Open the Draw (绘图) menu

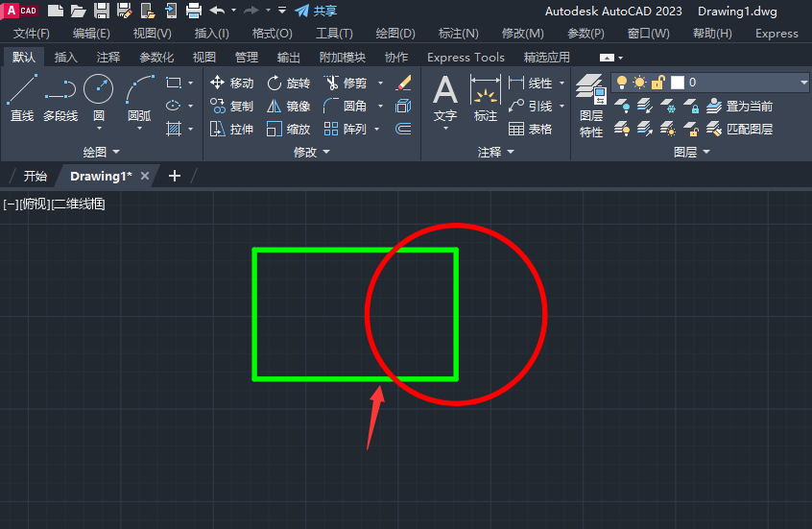pos(395,34)
